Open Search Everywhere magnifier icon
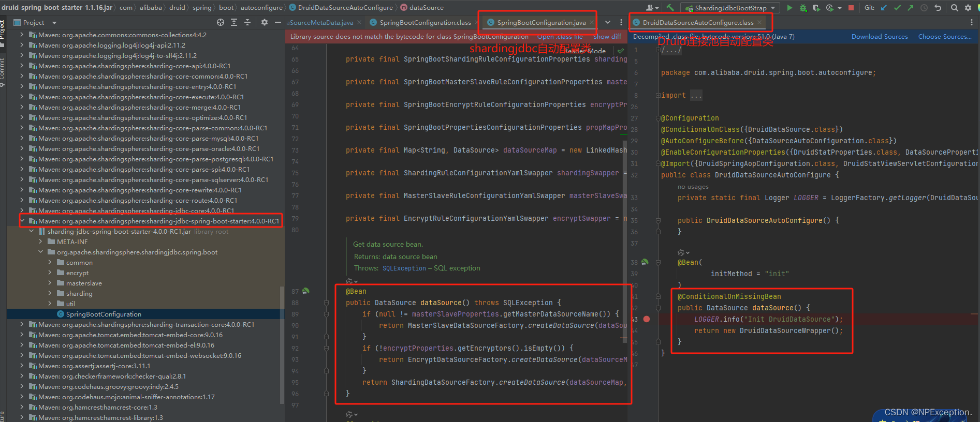This screenshot has height=422, width=980. 955,8
